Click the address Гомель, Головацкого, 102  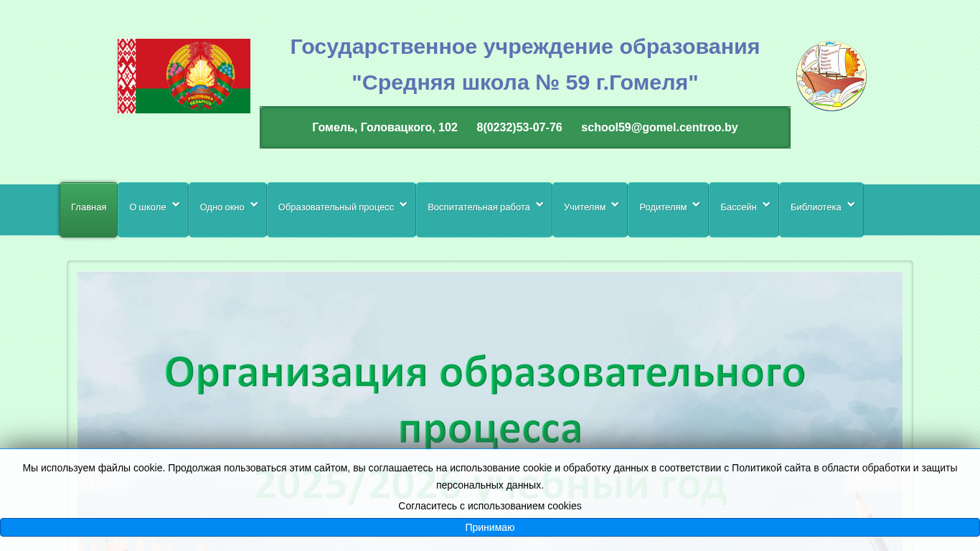(385, 128)
